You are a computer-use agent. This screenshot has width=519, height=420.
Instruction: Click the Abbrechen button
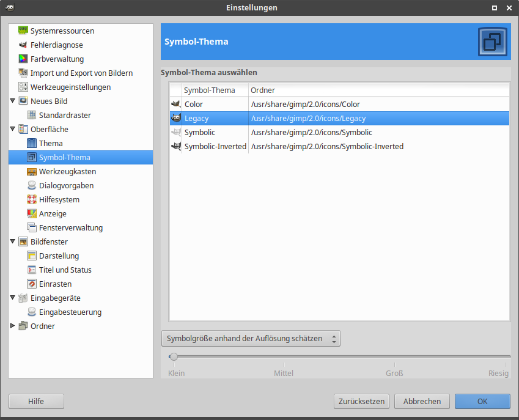point(422,402)
